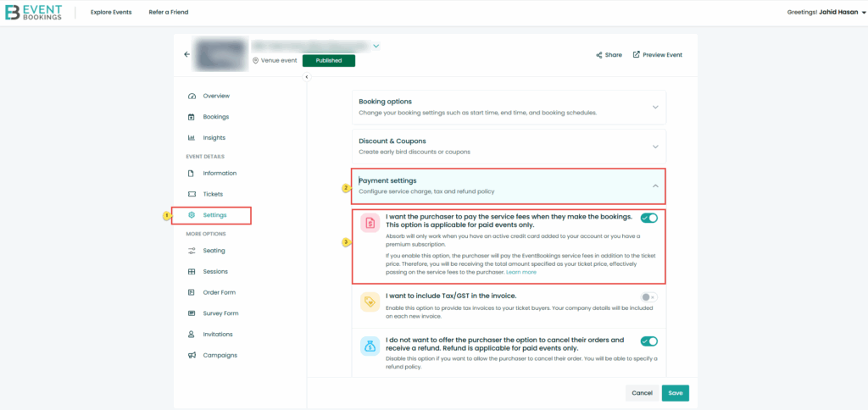This screenshot has height=410, width=868.
Task: Click the Save button
Action: 675,392
